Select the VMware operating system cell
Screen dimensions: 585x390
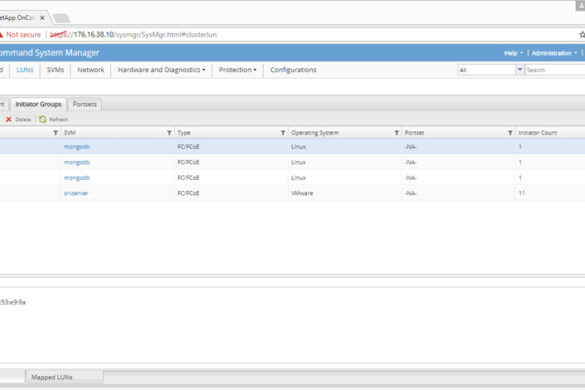click(x=302, y=193)
